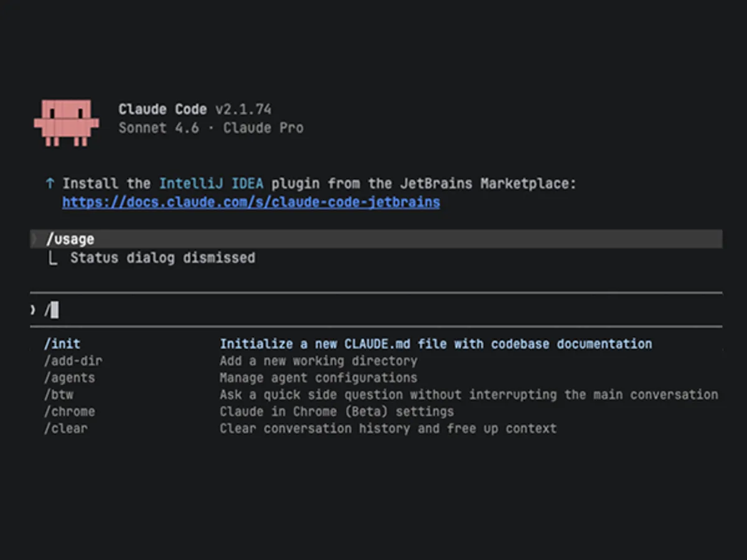Image resolution: width=747 pixels, height=560 pixels.
Task: Click the Claude Code v2.1.74 title
Action: [x=195, y=110]
